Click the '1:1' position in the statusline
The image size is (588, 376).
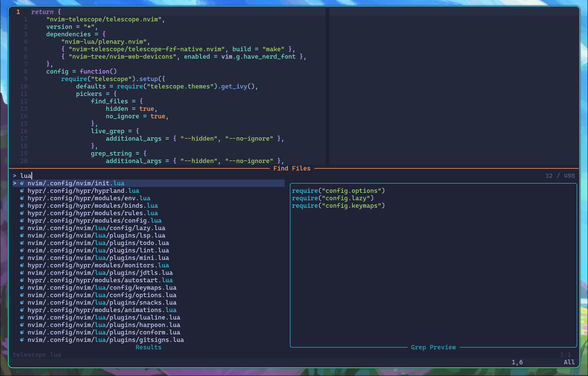click(x=565, y=355)
